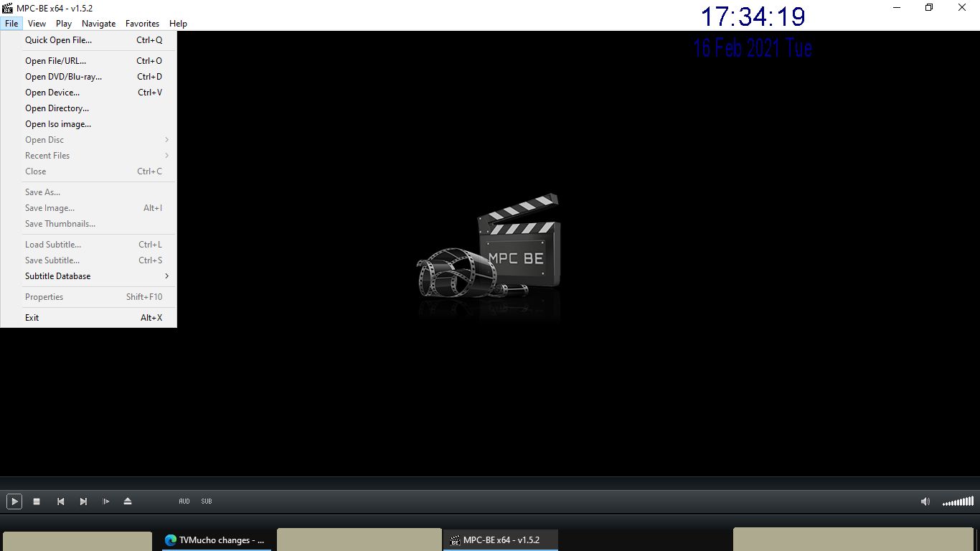Click the Eject/Open file icon
Screen dimensions: 980x551
(128, 501)
